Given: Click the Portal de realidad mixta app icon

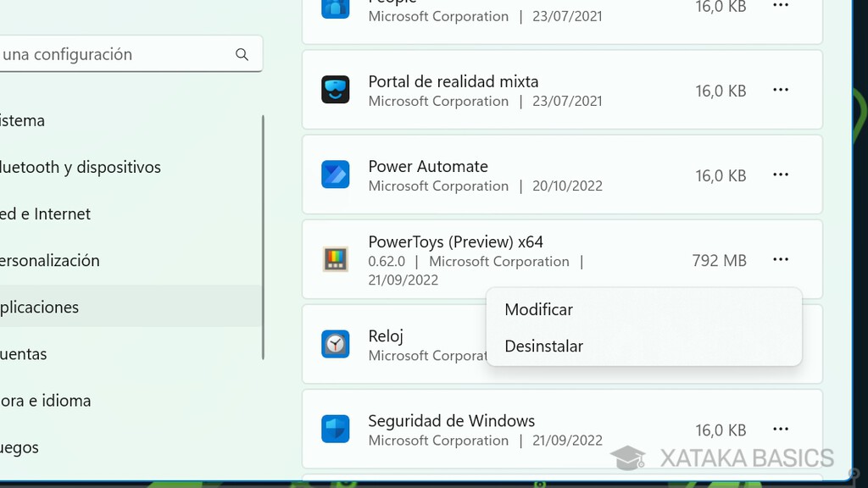Looking at the screenshot, I should tap(336, 90).
